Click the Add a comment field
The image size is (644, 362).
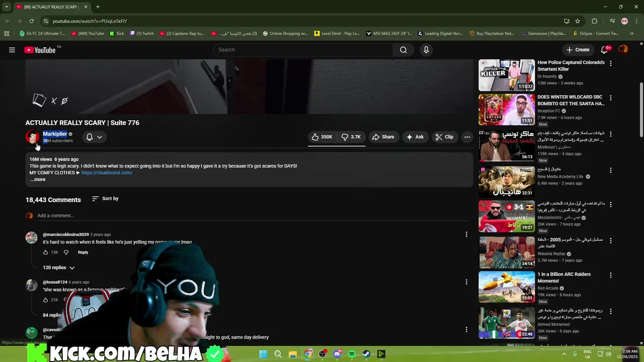252,216
